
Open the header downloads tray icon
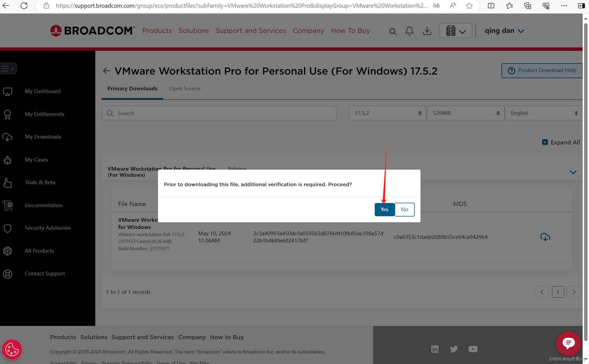click(x=427, y=31)
